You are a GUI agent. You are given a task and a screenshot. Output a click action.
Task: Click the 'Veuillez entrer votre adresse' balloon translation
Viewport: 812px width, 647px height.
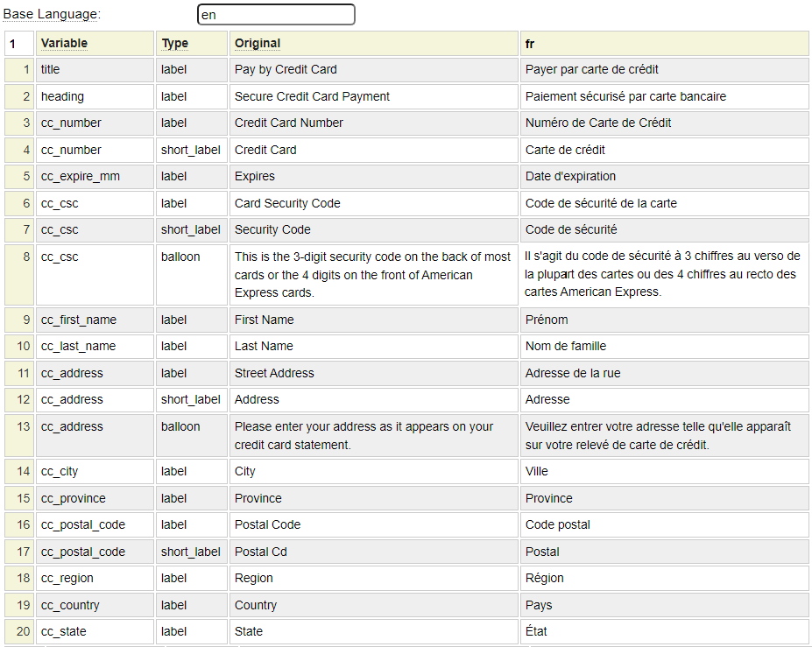pyautogui.click(x=664, y=435)
